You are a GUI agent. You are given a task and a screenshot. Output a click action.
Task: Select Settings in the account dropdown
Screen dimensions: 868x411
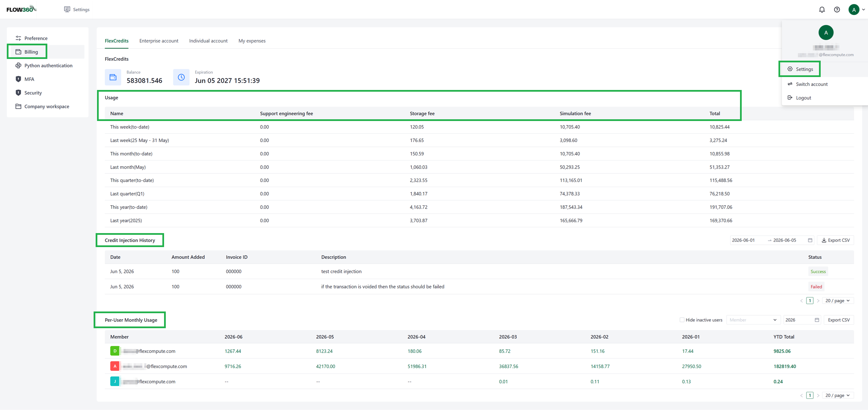pos(825,69)
